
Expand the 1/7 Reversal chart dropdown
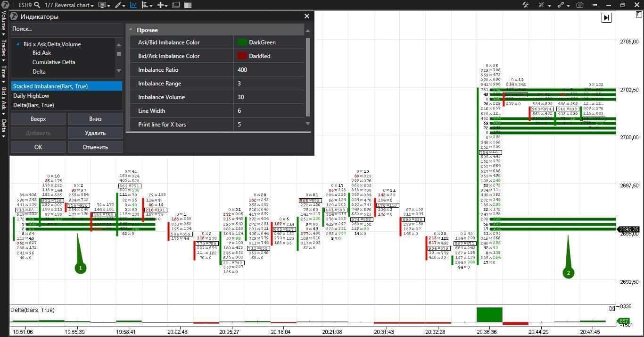[92, 5]
